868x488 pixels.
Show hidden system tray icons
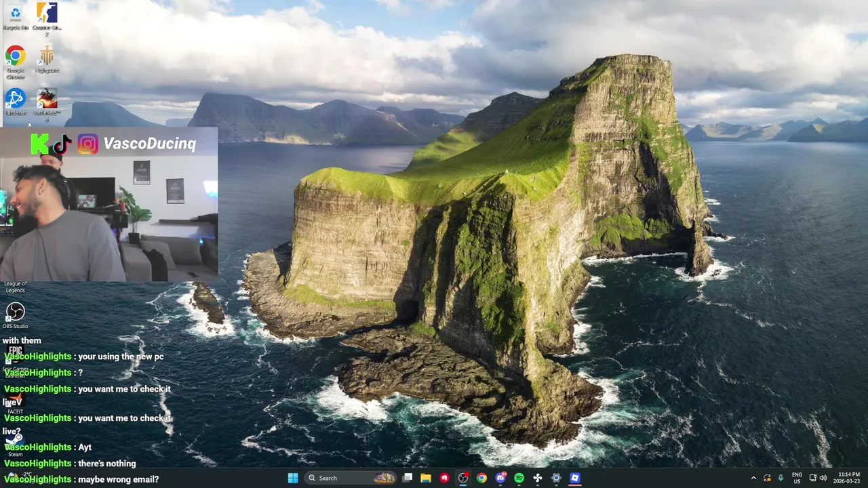click(753, 478)
